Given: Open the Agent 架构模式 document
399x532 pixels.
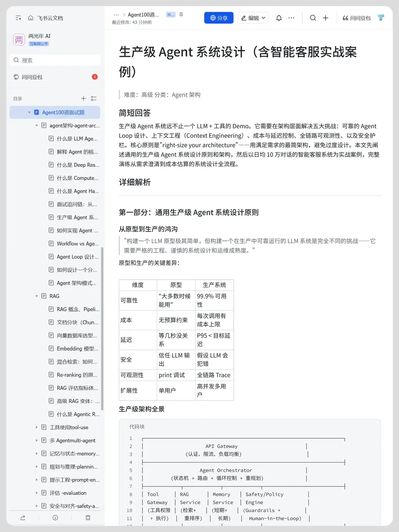Looking at the screenshot, I should coord(76,283).
